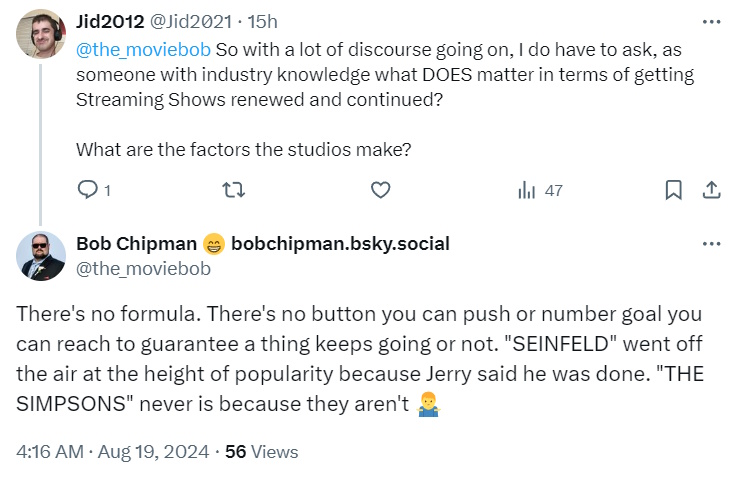Open the @the_moviebob mention link
Viewport: 733px width, 480px height.
(143, 49)
